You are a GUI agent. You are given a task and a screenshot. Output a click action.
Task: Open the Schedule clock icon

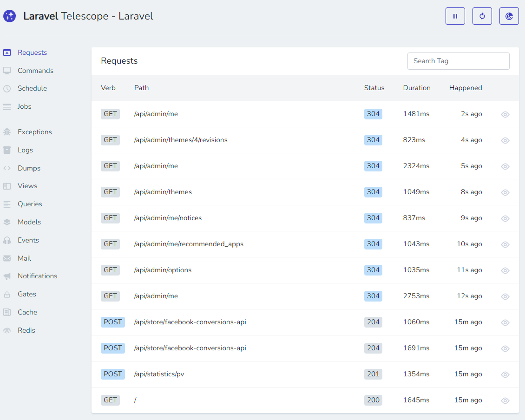tap(7, 88)
